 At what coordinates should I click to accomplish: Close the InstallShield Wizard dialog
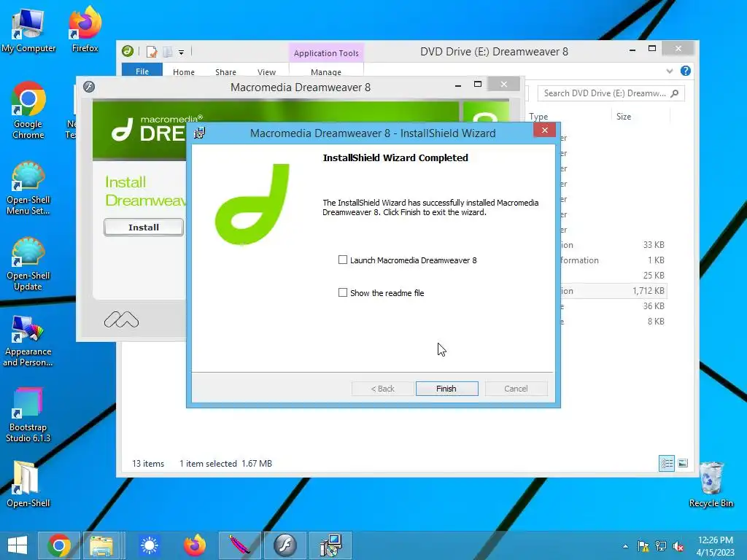click(x=544, y=130)
